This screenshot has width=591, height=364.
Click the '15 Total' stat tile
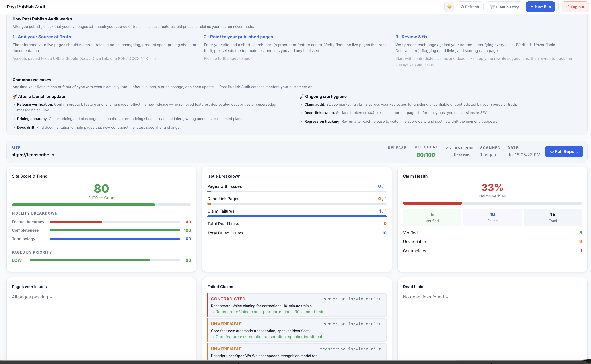point(553,217)
